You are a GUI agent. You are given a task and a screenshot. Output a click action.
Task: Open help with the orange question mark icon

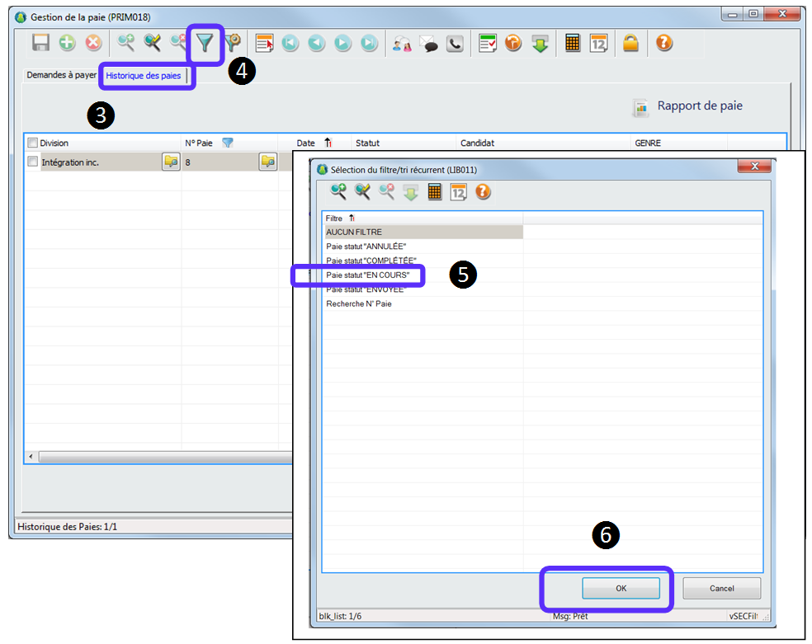click(x=663, y=44)
